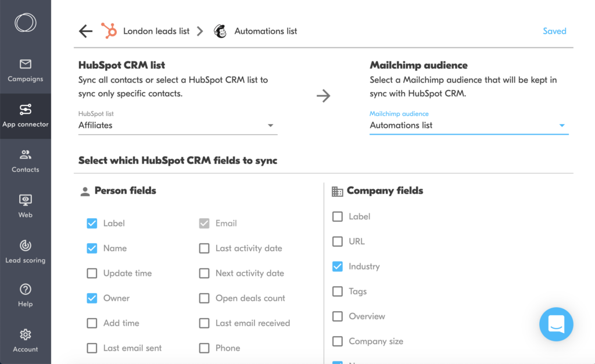Open the Campaigns section
This screenshot has width=595, height=364.
tap(25, 70)
